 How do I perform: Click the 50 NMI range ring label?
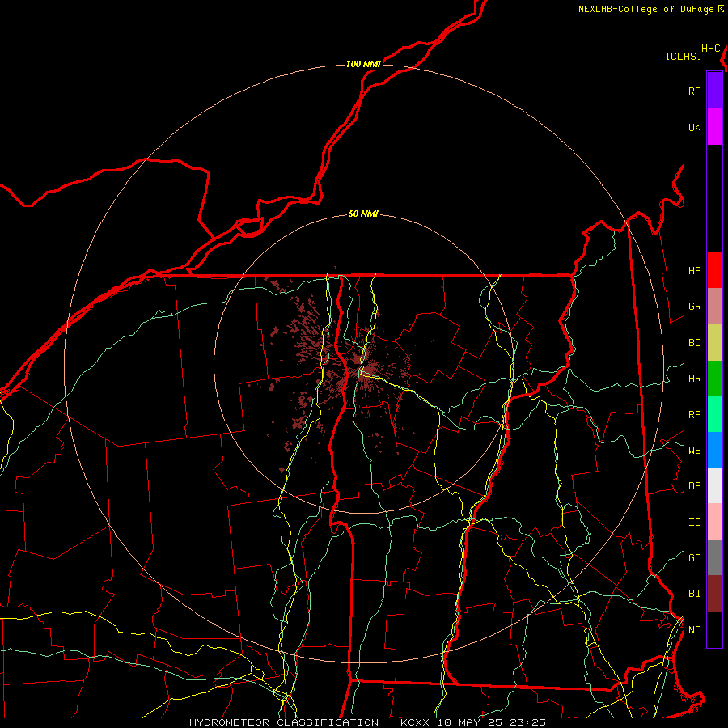click(363, 214)
